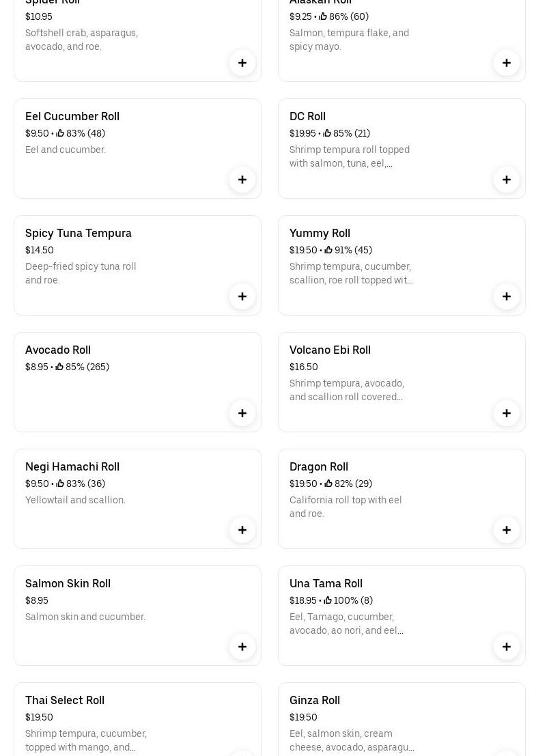
Task: Add Eel Cucumber Roll to cart
Action: coord(242,180)
